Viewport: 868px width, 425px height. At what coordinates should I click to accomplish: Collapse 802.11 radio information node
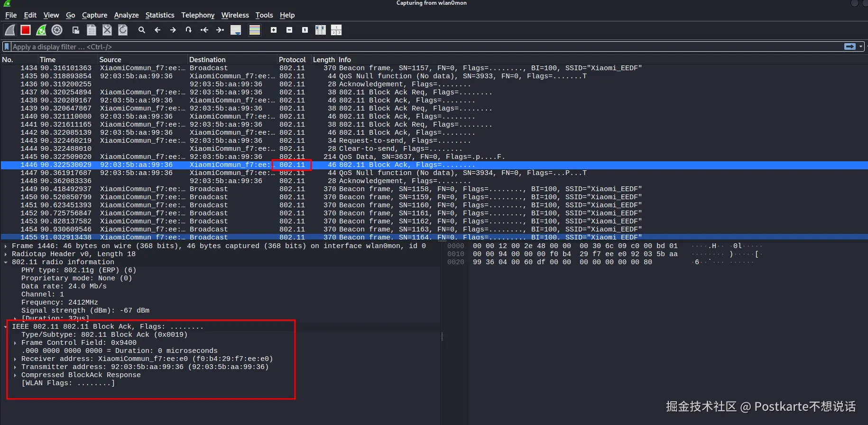click(x=6, y=262)
